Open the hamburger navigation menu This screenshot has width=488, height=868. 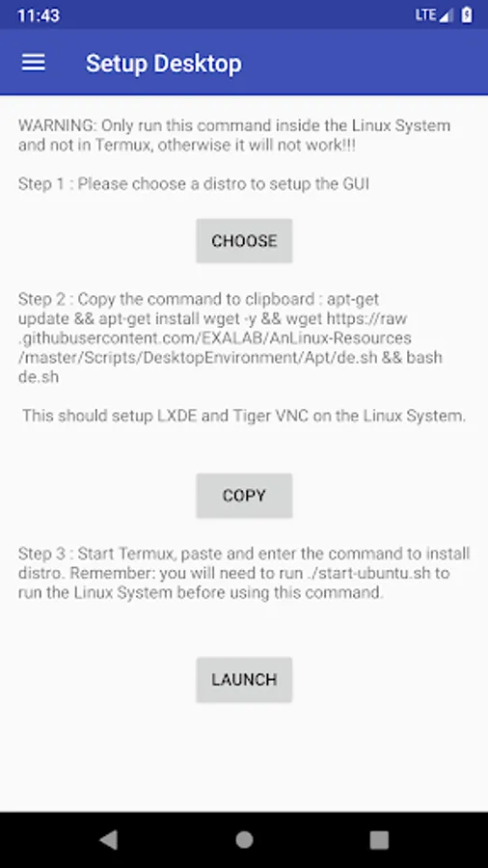tap(33, 63)
